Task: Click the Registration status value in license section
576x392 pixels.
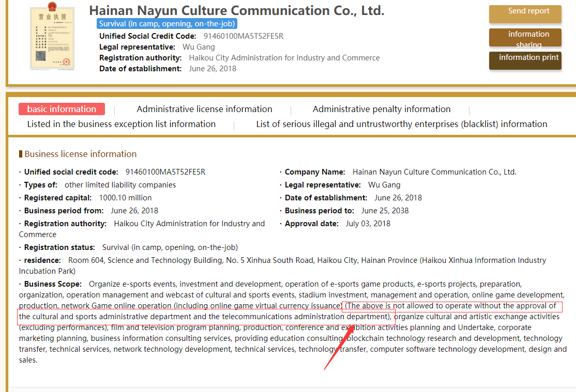Action: tap(170, 247)
